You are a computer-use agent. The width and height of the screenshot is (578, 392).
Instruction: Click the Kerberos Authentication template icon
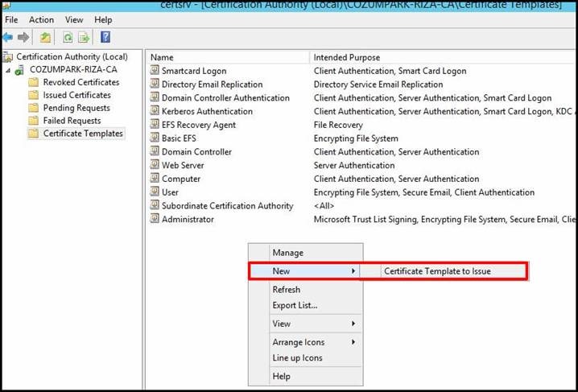tap(155, 111)
